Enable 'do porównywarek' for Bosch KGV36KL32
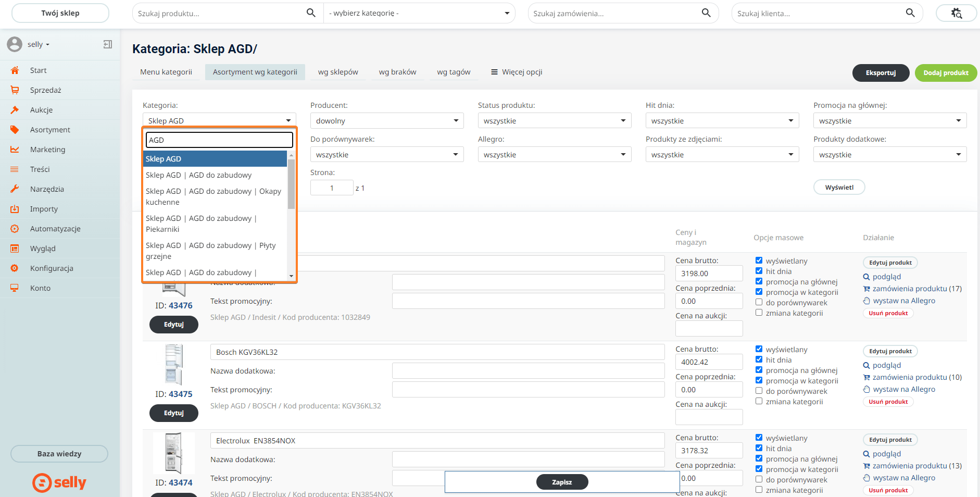Screen dimensions: 980x497 (x=759, y=391)
